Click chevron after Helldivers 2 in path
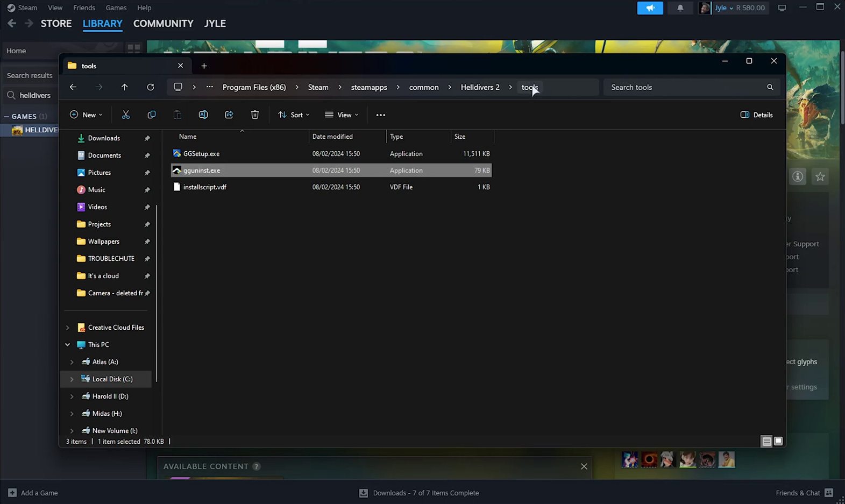 (510, 87)
